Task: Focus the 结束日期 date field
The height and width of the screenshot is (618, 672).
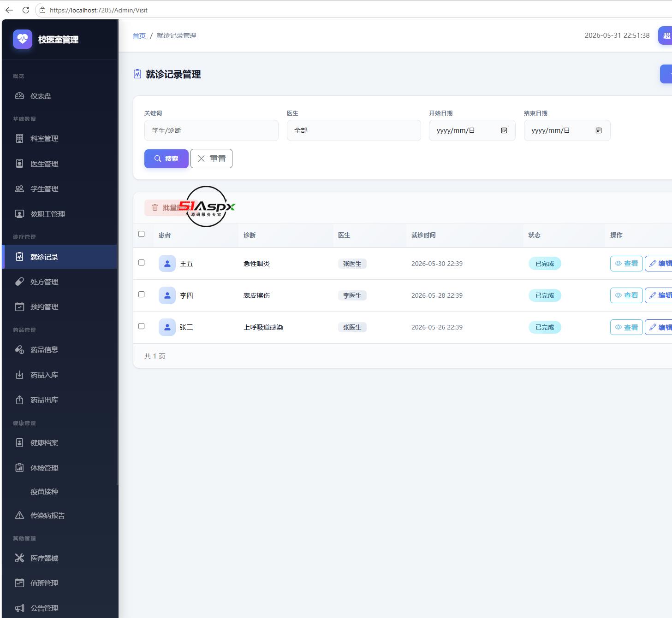Action: 567,130
